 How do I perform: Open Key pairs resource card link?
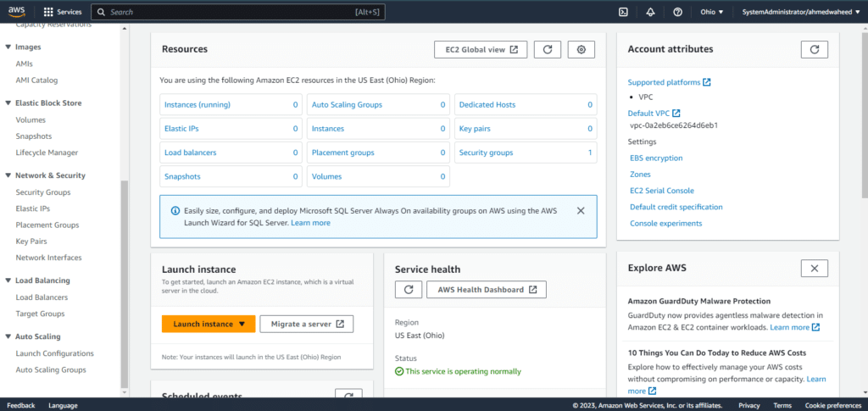point(475,129)
